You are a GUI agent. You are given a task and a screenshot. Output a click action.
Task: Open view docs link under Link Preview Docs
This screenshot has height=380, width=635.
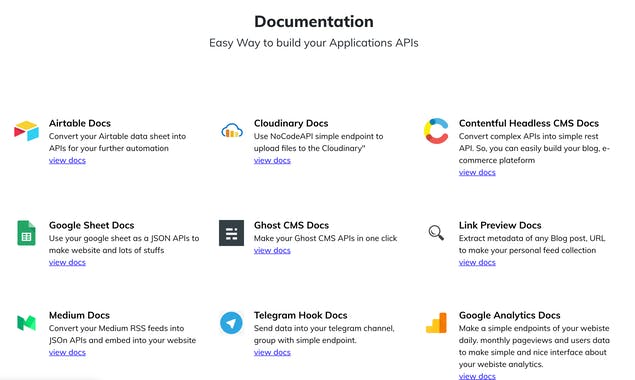(477, 263)
